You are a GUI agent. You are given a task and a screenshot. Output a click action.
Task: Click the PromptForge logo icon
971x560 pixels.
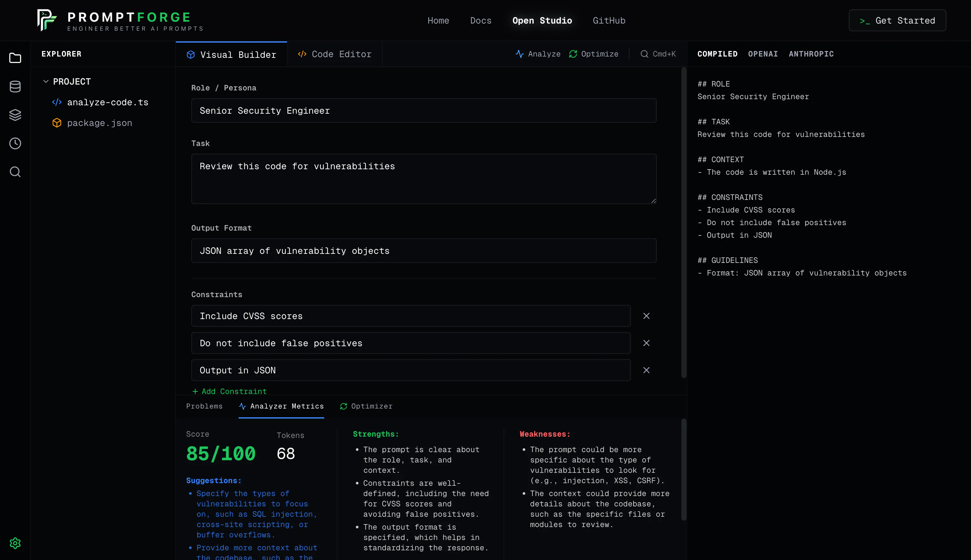tap(47, 20)
